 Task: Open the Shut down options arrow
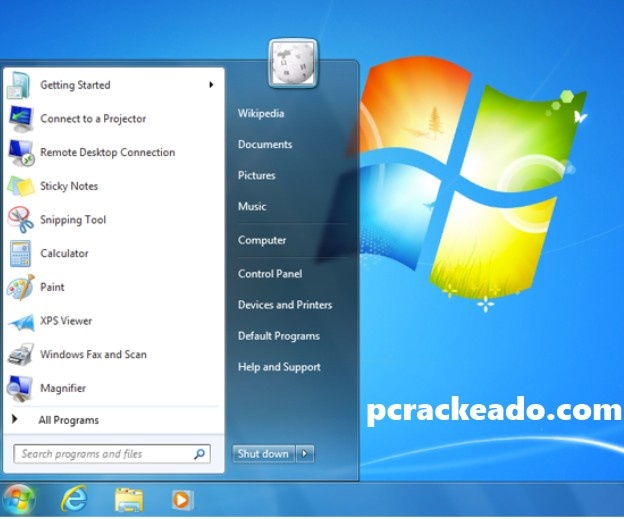point(305,454)
